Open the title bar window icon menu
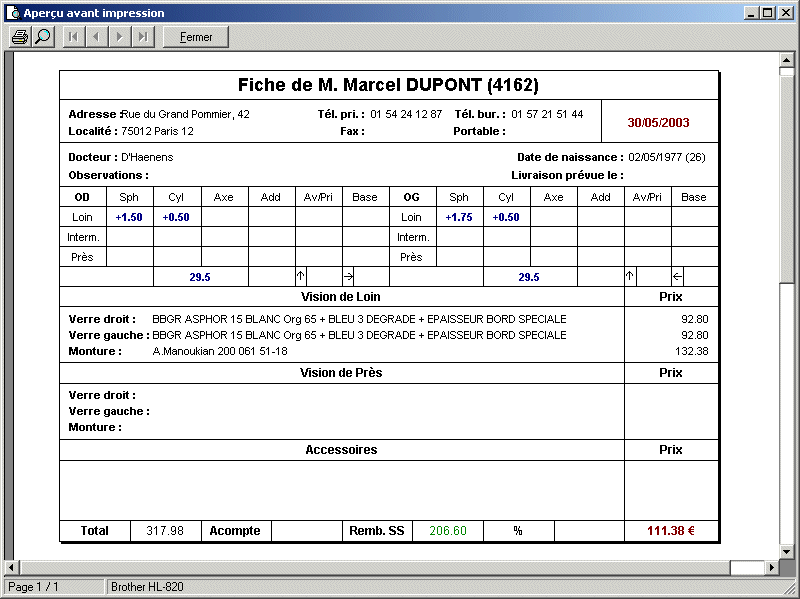 coord(12,13)
